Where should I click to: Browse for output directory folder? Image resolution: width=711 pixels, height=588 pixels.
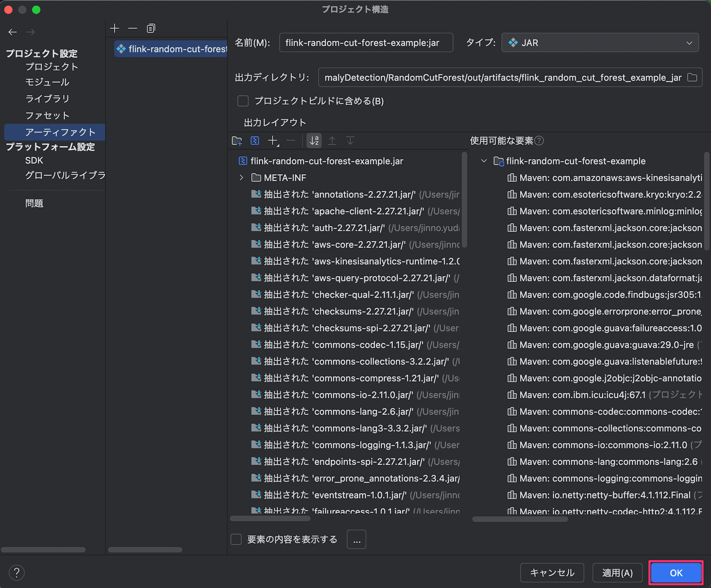(x=692, y=77)
